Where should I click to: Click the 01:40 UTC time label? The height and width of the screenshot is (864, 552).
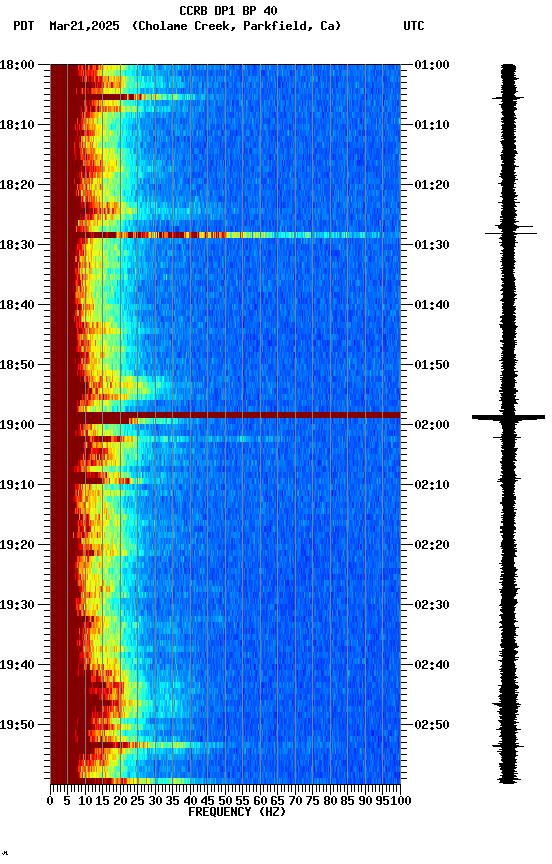(x=432, y=305)
